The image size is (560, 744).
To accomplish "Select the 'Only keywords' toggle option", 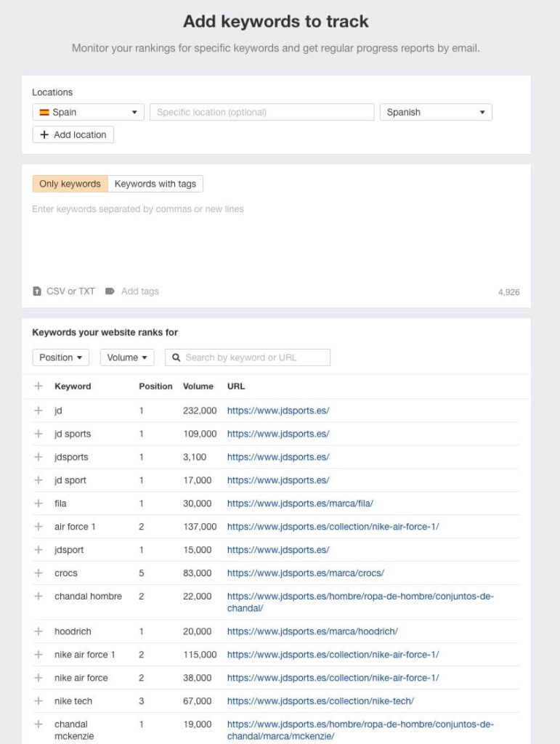I will (x=70, y=184).
